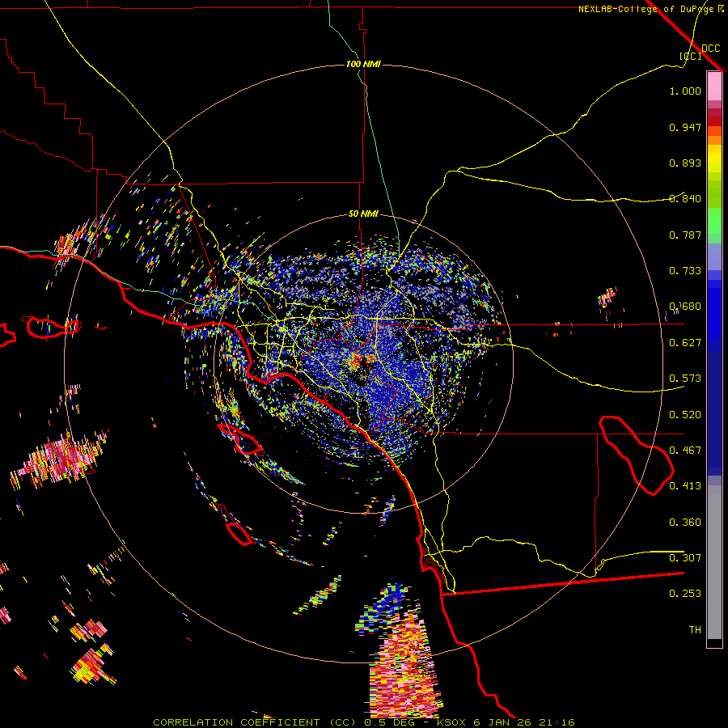
Task: Click the 0.467 scale value
Action: (x=685, y=451)
